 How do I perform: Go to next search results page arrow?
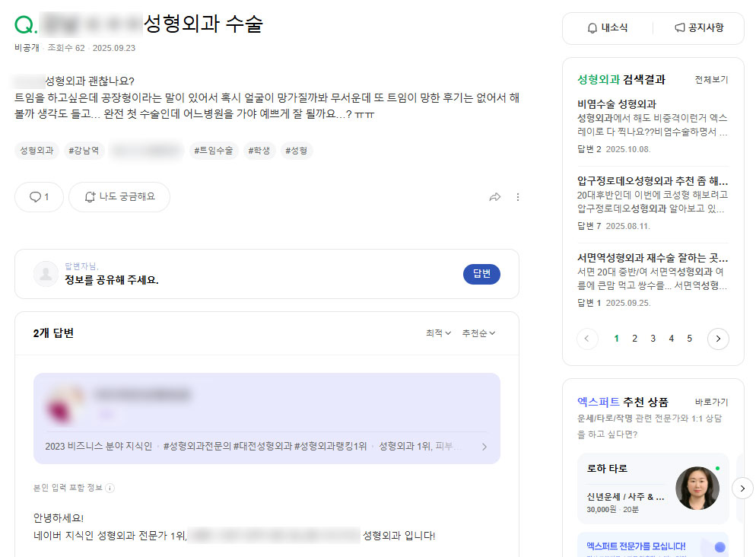tap(718, 339)
